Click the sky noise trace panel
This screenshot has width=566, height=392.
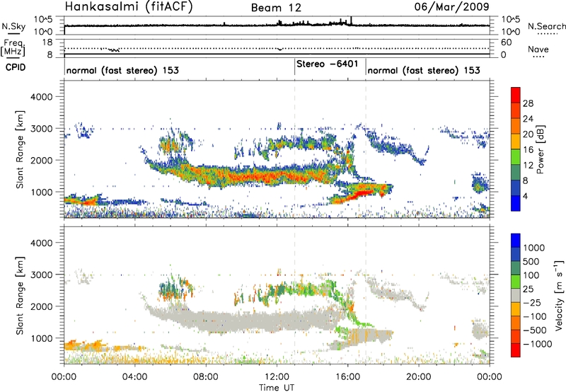pos(277,25)
